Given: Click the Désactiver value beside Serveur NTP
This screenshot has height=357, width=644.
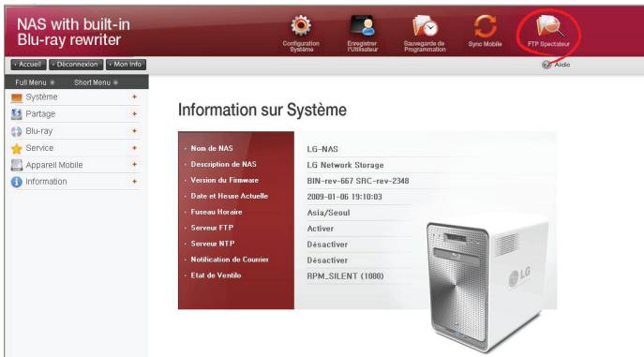Looking at the screenshot, I should [327, 245].
